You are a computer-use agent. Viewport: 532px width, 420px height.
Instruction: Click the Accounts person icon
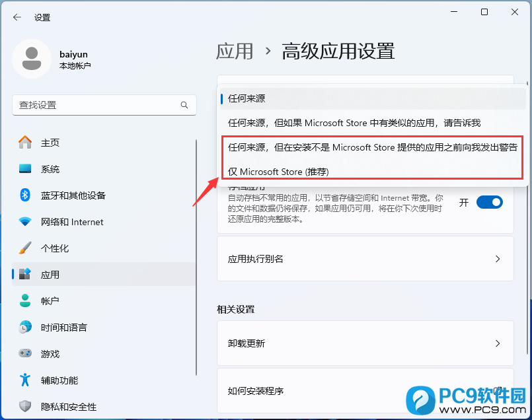tap(25, 300)
